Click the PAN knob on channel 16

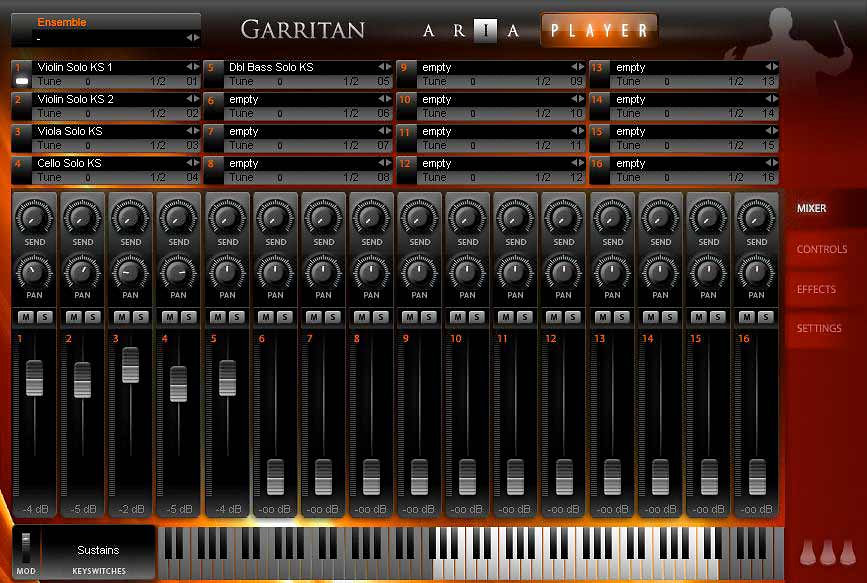point(756,271)
